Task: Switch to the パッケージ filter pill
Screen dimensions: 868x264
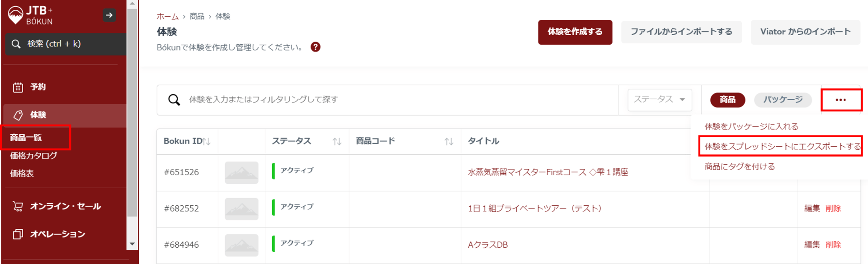Action: pos(783,100)
